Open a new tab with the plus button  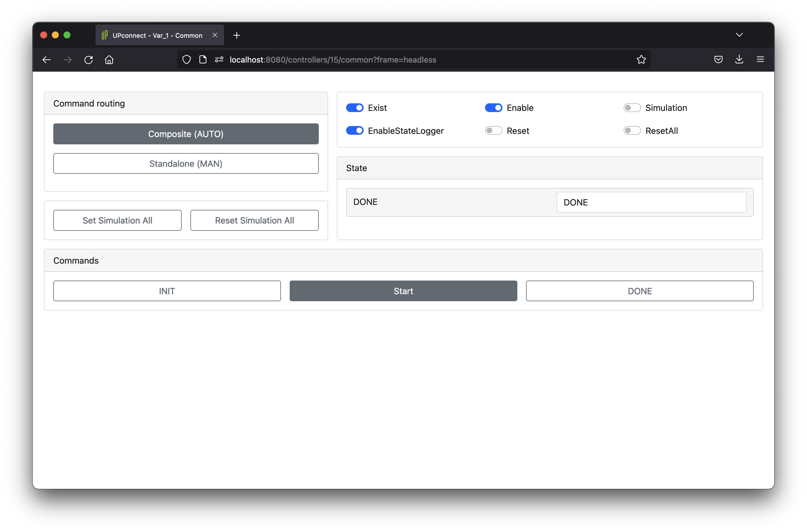(237, 35)
